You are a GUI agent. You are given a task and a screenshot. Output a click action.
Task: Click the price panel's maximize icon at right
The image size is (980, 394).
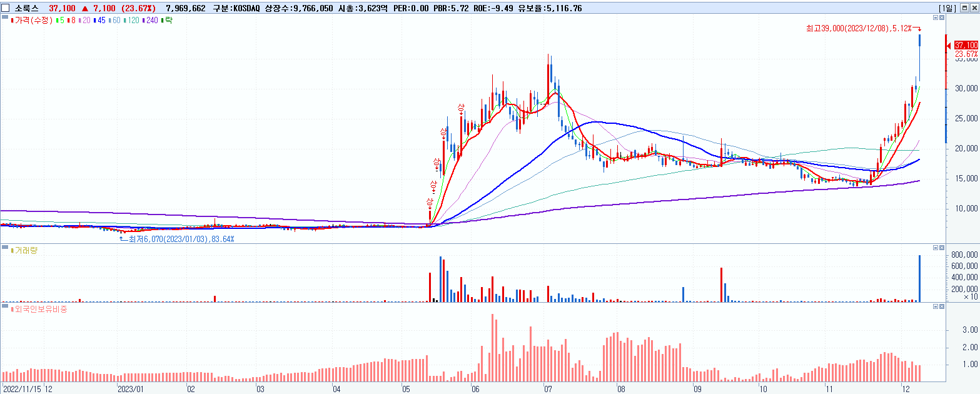click(x=935, y=18)
